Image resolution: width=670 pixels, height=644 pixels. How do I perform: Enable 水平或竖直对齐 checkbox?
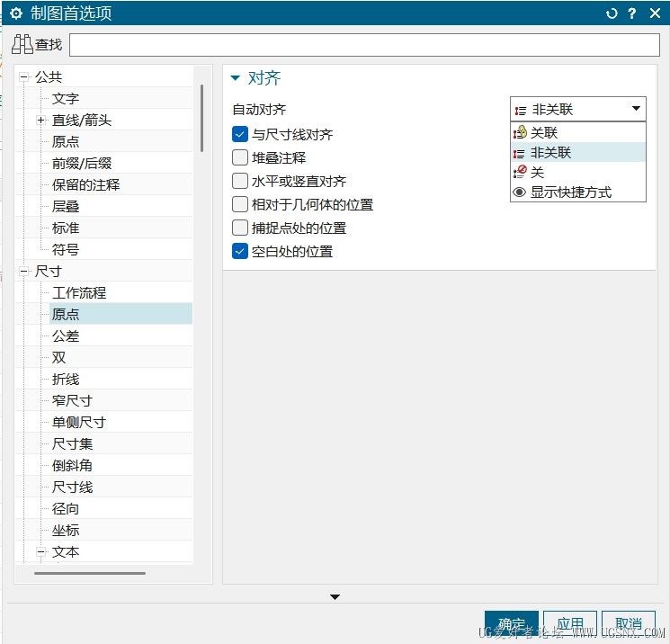pos(240,182)
